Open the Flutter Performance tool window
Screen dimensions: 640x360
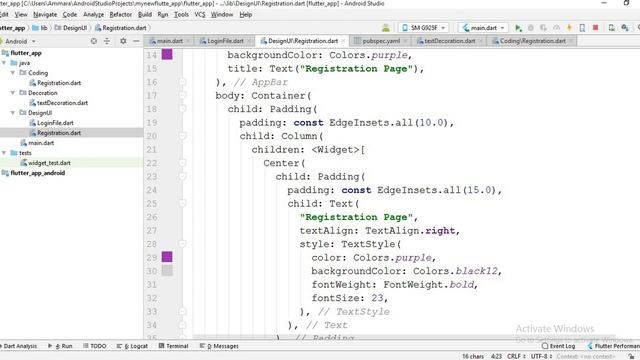[613, 346]
